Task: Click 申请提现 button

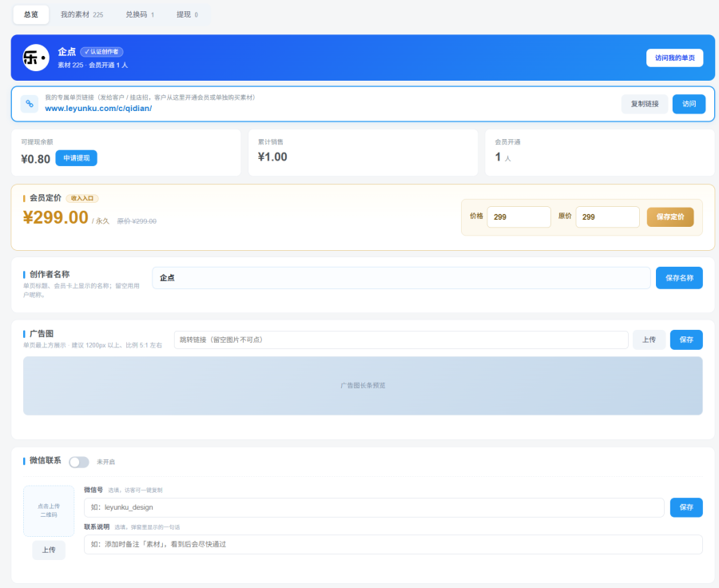Action: (77, 158)
